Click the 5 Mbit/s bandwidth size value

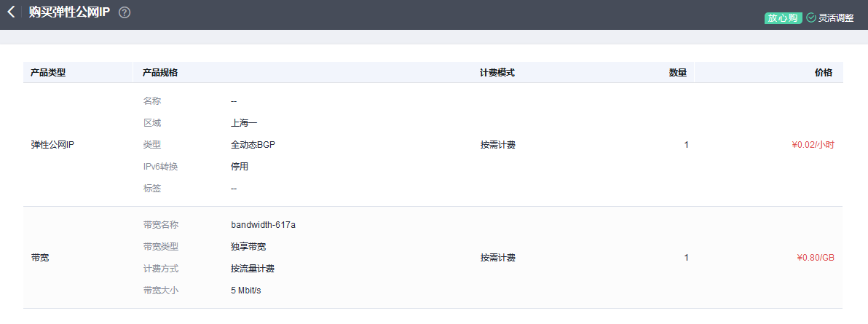coord(245,291)
